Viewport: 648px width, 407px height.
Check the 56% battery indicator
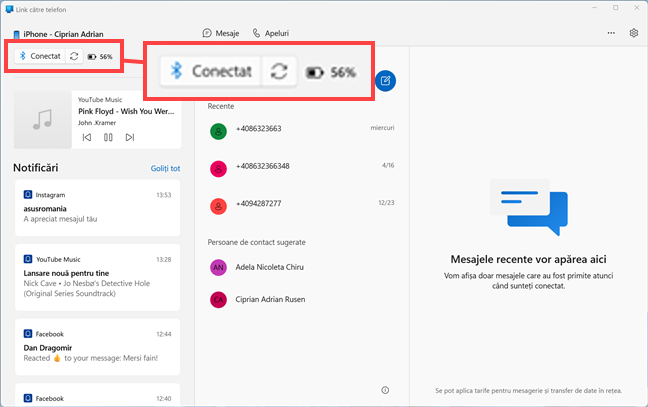coord(100,57)
